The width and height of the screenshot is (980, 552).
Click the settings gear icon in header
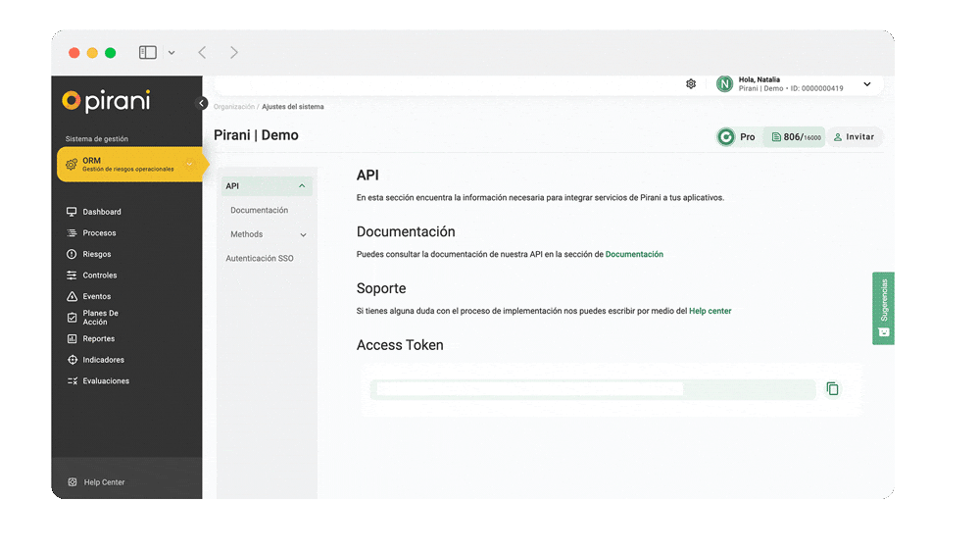tap(691, 84)
